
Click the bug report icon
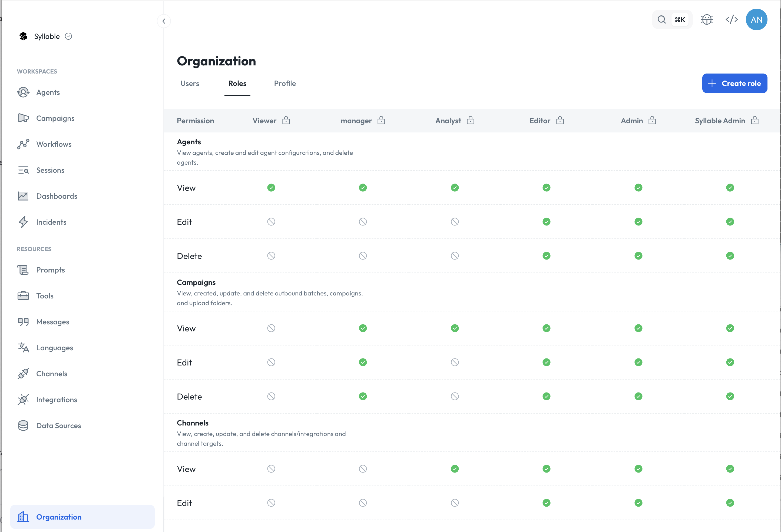(707, 19)
